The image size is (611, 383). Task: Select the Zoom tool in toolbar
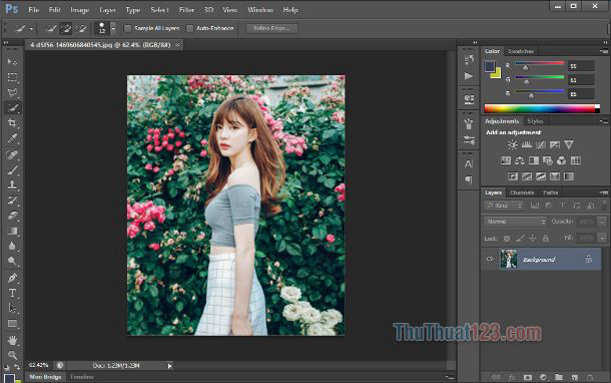(12, 355)
